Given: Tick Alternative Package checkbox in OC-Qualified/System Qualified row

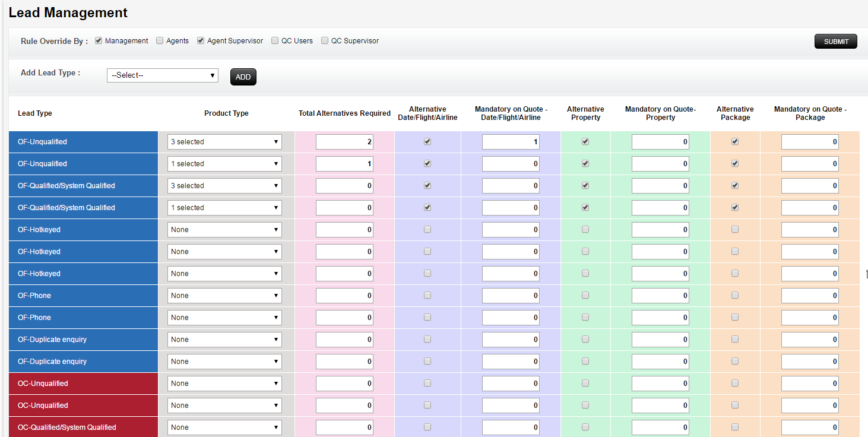Looking at the screenshot, I should 735,427.
